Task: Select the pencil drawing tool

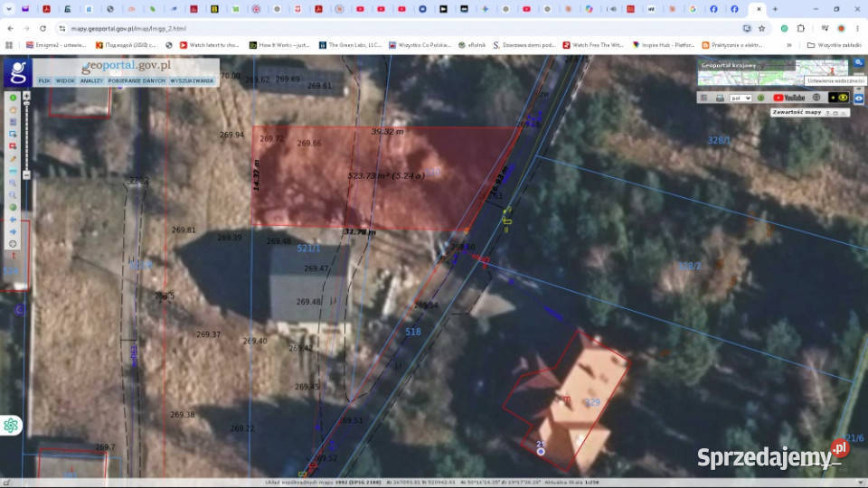Action: (13, 159)
